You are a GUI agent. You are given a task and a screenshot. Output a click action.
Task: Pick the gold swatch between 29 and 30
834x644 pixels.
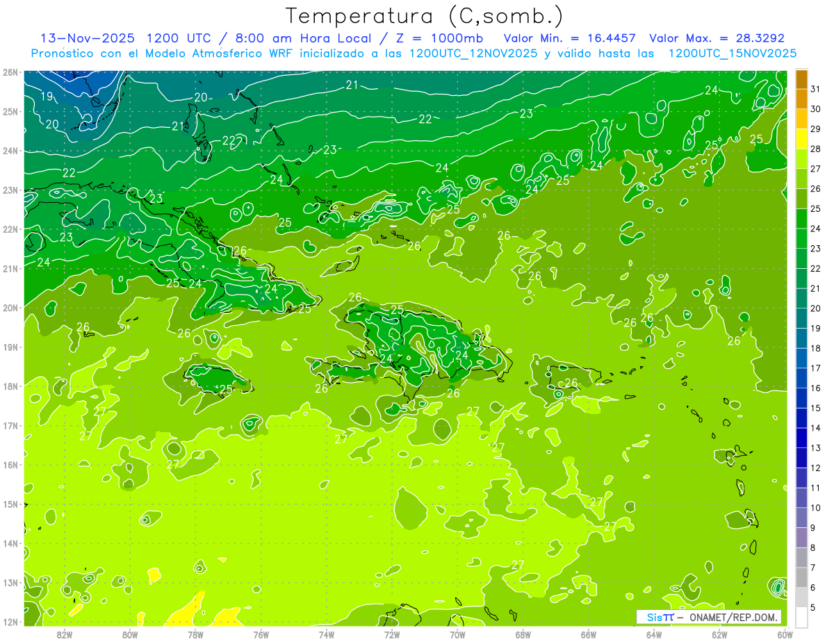pos(801,119)
